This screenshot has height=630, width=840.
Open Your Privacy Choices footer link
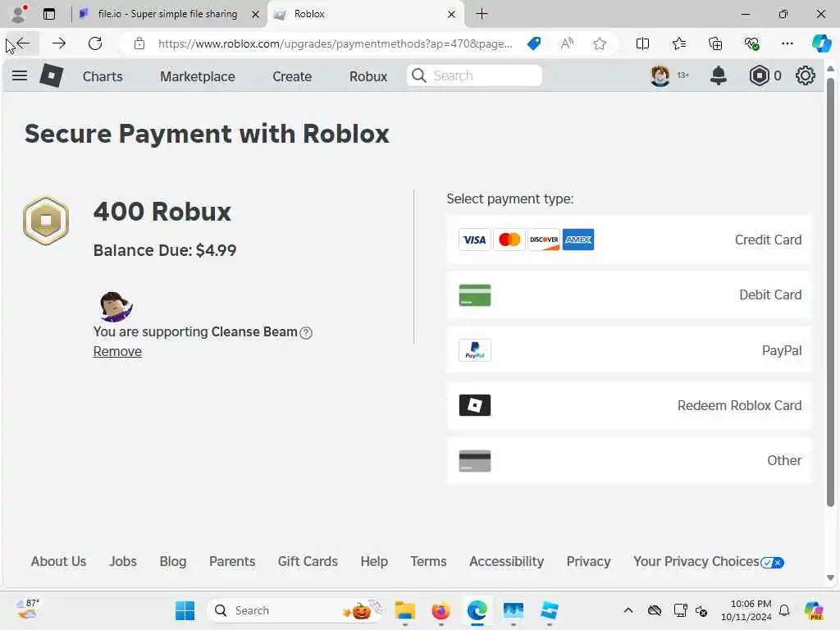pos(708,561)
